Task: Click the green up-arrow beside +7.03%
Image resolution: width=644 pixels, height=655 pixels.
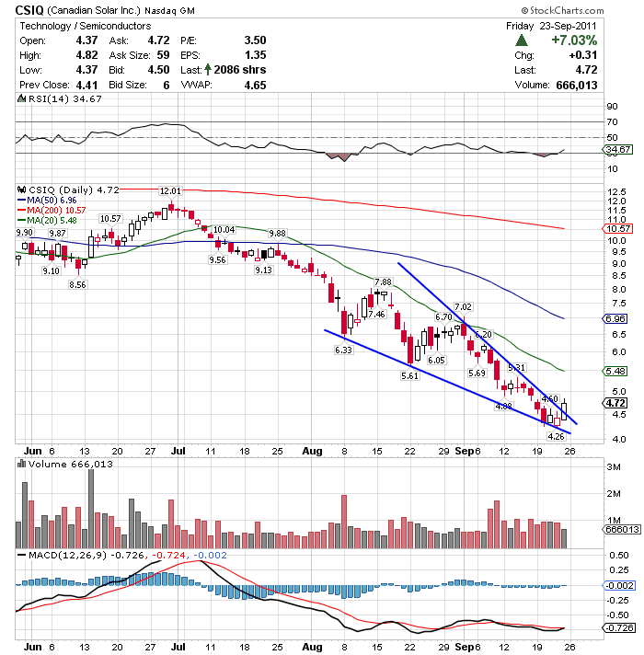Action: pyautogui.click(x=521, y=40)
